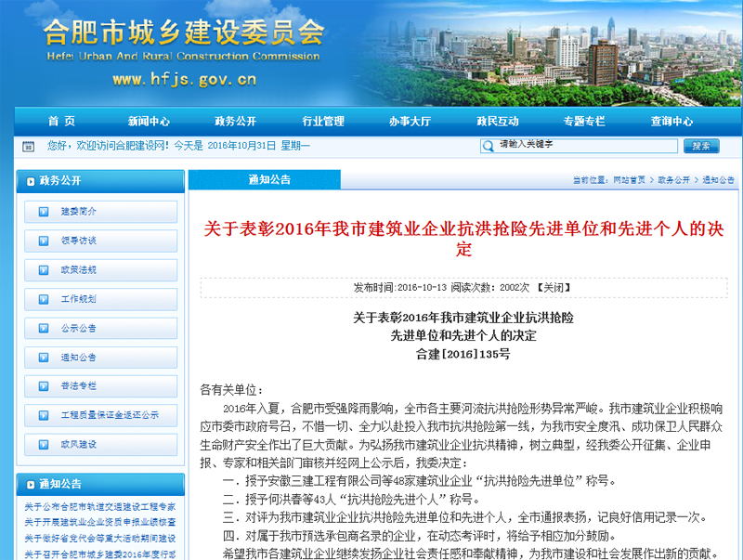Click the arrow icon beside 普法专栏

tap(44, 385)
